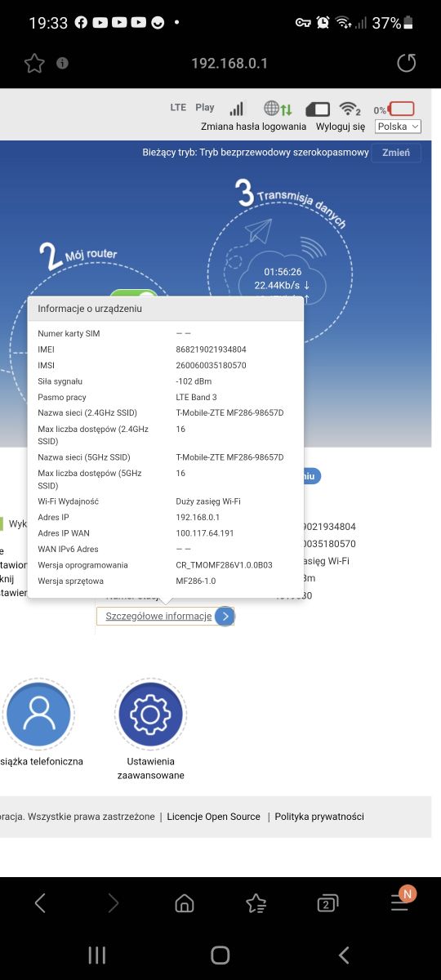
Task: Click the red battery level icon
Action: click(x=402, y=109)
